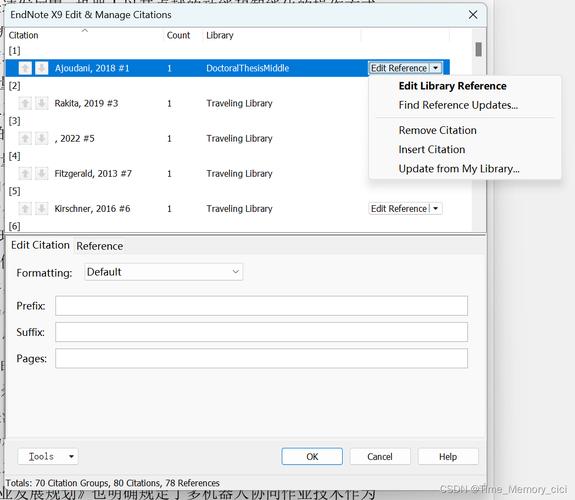575x500 pixels.
Task: Click up arrow beside 2022 #5 citation
Action: (25, 139)
